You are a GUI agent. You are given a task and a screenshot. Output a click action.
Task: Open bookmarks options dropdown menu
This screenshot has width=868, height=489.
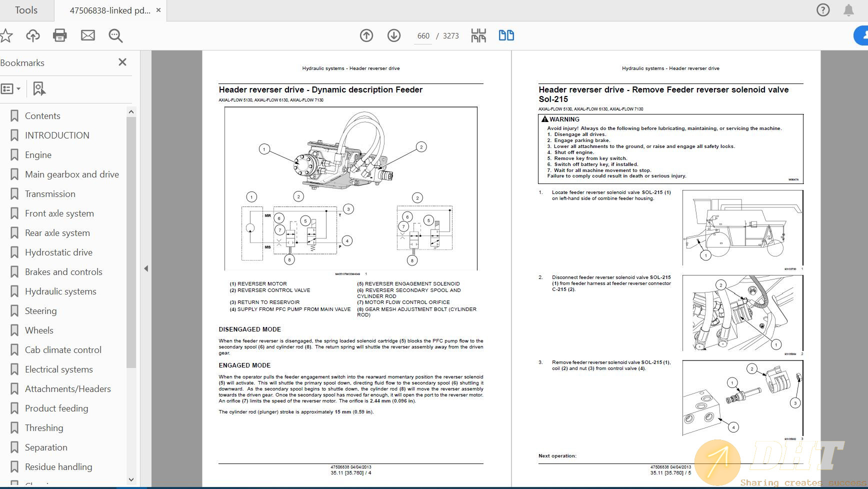coord(11,89)
